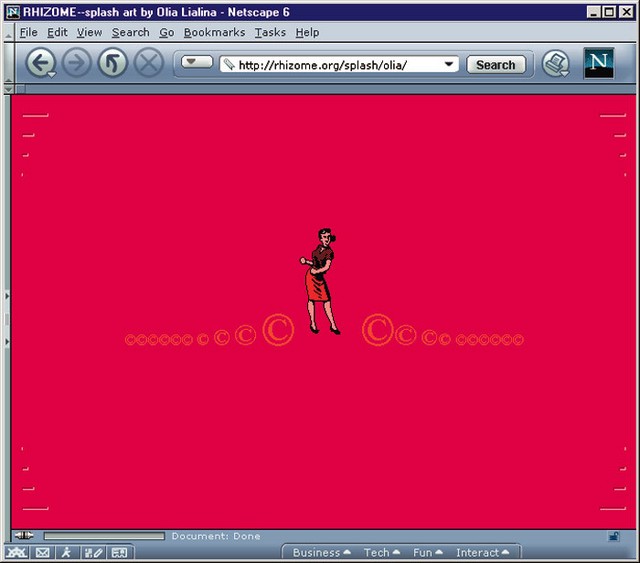
Task: Open Mail from the envelope taskbar icon
Action: point(42,553)
